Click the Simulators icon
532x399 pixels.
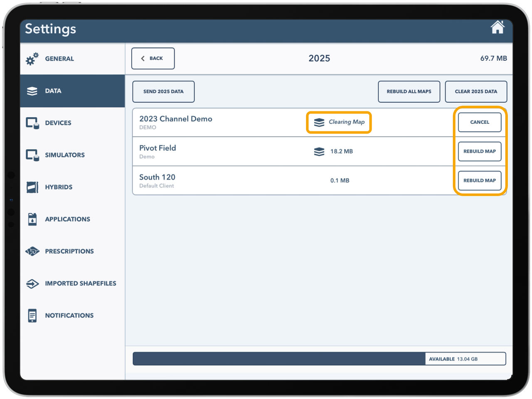(32, 155)
